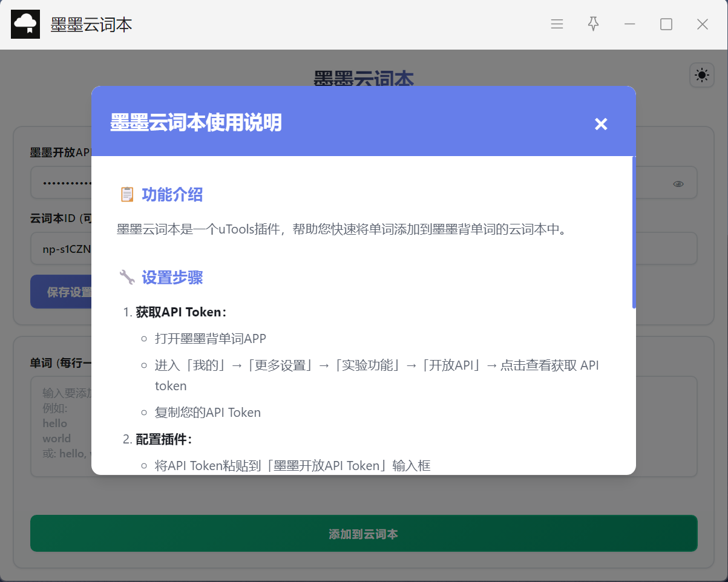The height and width of the screenshot is (582, 728).
Task: Open the hamburger menu in the title bar
Action: pos(557,24)
